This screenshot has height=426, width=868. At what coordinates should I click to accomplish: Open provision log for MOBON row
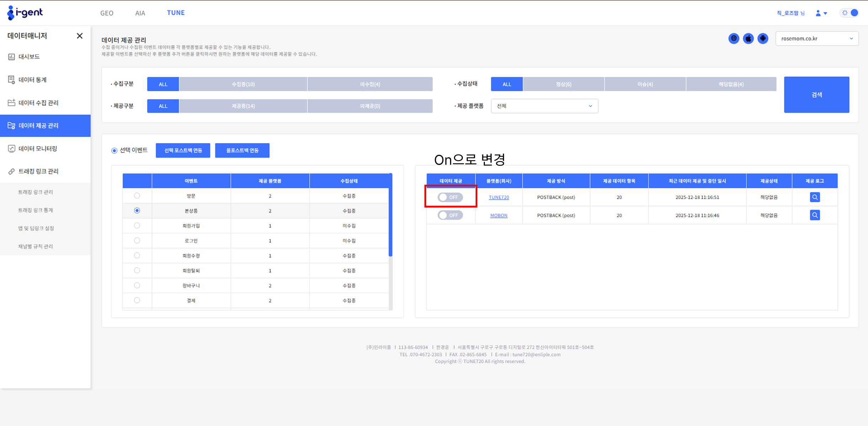(x=815, y=215)
